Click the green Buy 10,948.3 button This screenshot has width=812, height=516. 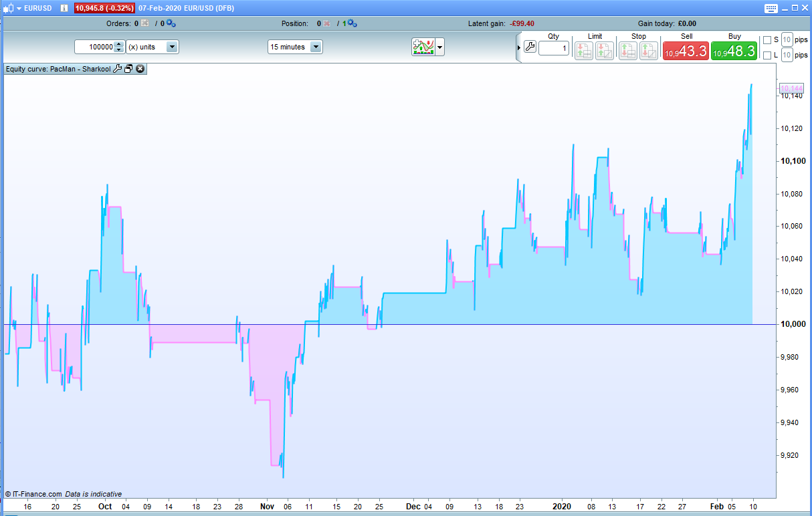pyautogui.click(x=734, y=51)
